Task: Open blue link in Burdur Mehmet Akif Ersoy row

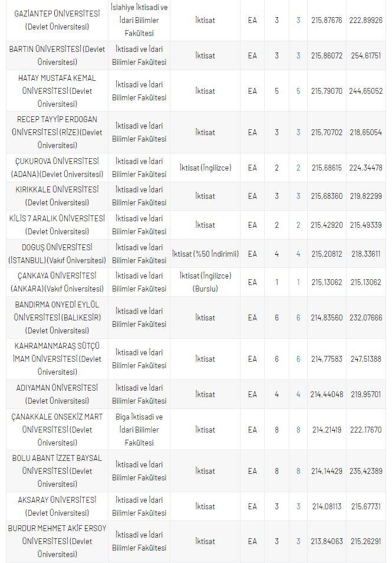Action: coord(298,541)
